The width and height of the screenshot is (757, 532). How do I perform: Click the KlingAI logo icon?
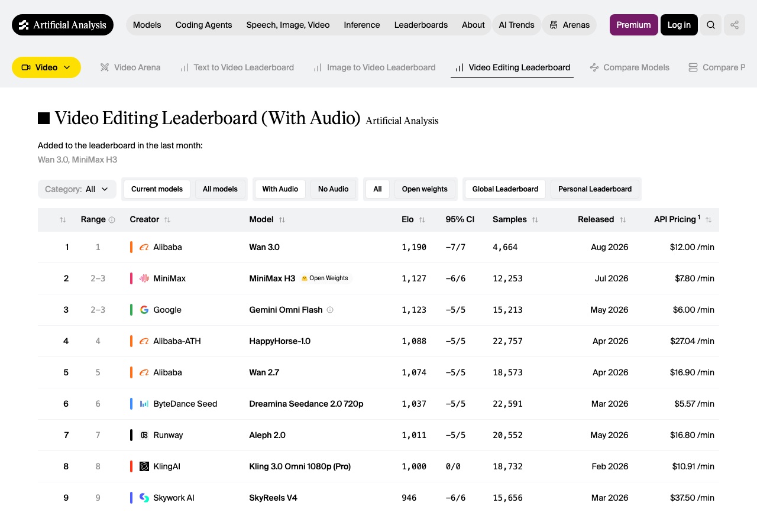point(144,466)
